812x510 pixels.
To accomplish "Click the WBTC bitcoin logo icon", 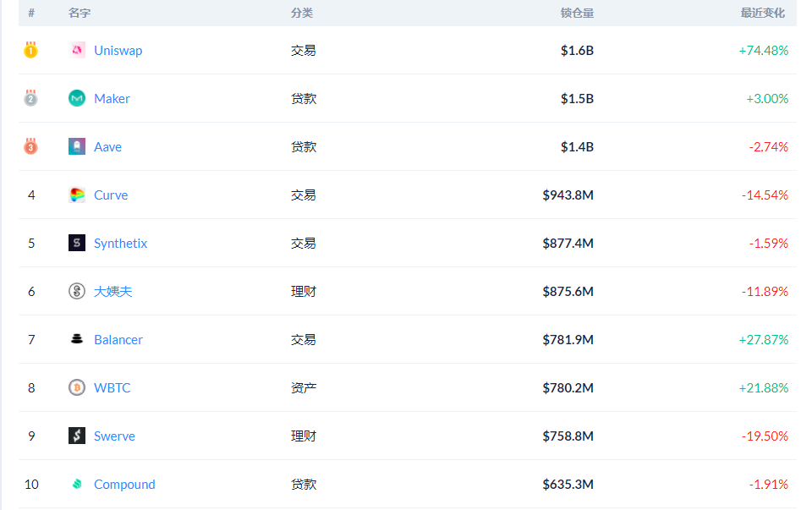I will [77, 387].
